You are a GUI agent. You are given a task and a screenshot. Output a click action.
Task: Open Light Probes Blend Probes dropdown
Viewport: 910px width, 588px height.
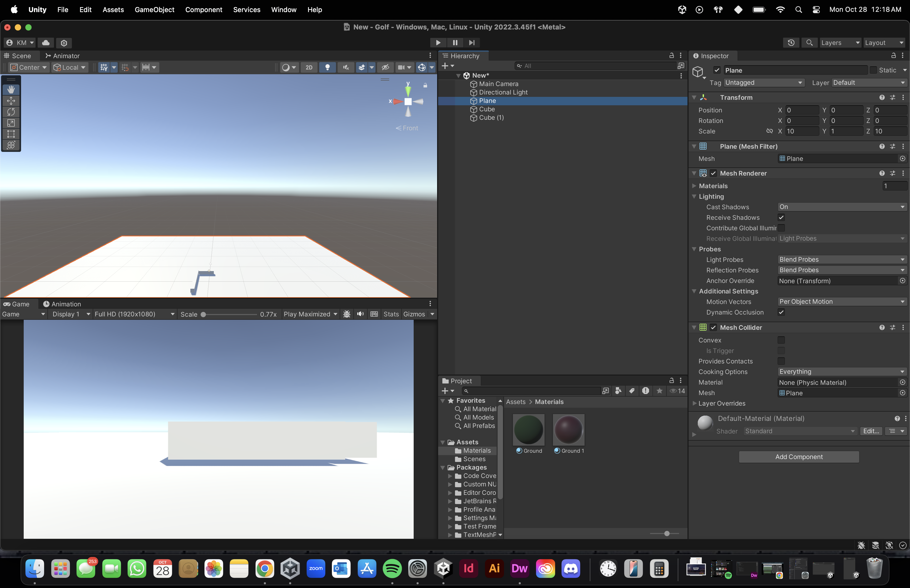[842, 259]
